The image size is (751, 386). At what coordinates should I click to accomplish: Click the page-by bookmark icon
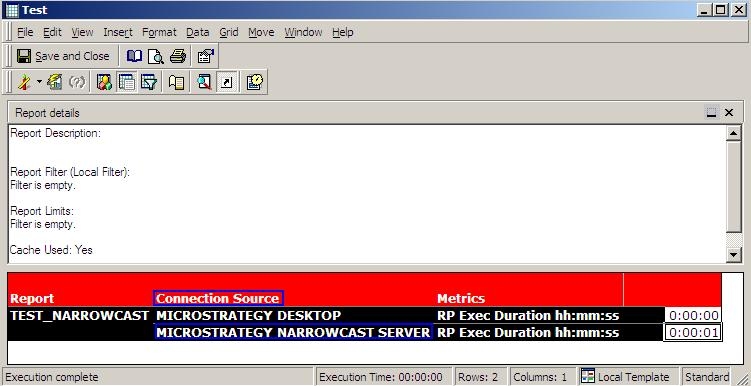(176, 82)
